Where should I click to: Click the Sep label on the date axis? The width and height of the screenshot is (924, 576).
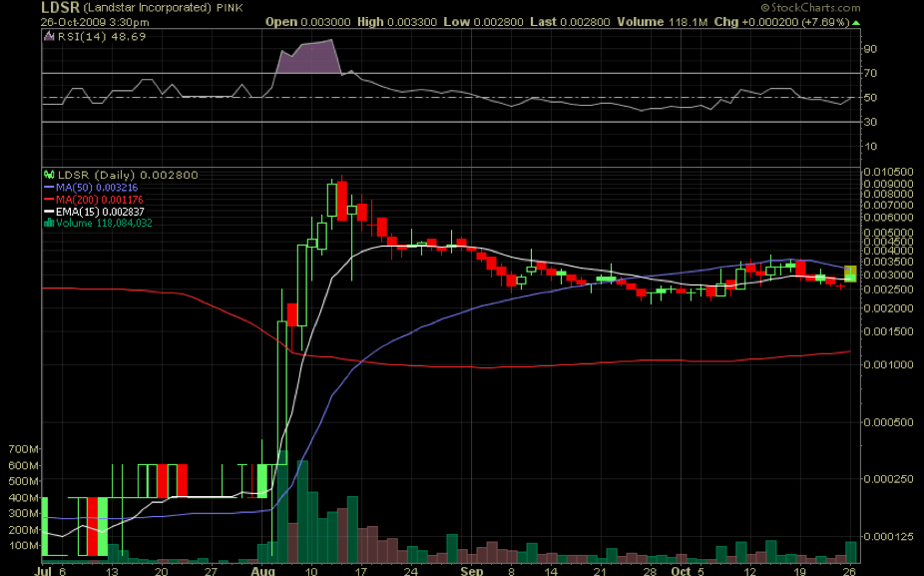471,571
